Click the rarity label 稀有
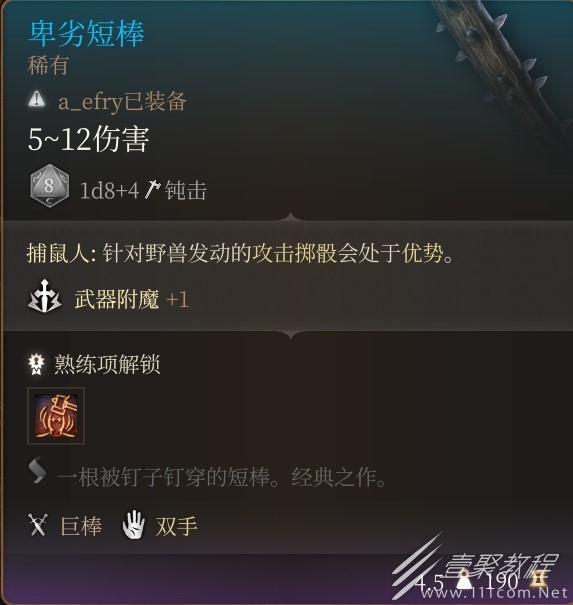Screen dimensions: 573x605 (48, 65)
